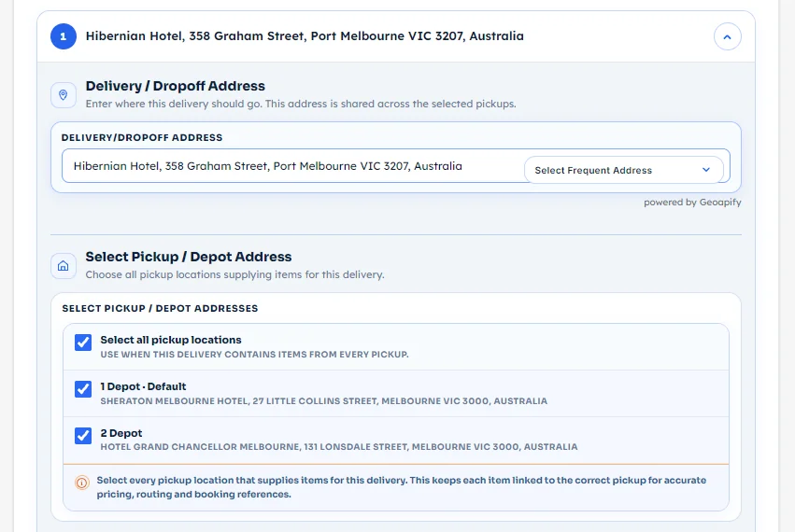Click 'Choose all pickup locations supplying items' subtitle
Image resolution: width=795 pixels, height=532 pixels.
tap(234, 274)
